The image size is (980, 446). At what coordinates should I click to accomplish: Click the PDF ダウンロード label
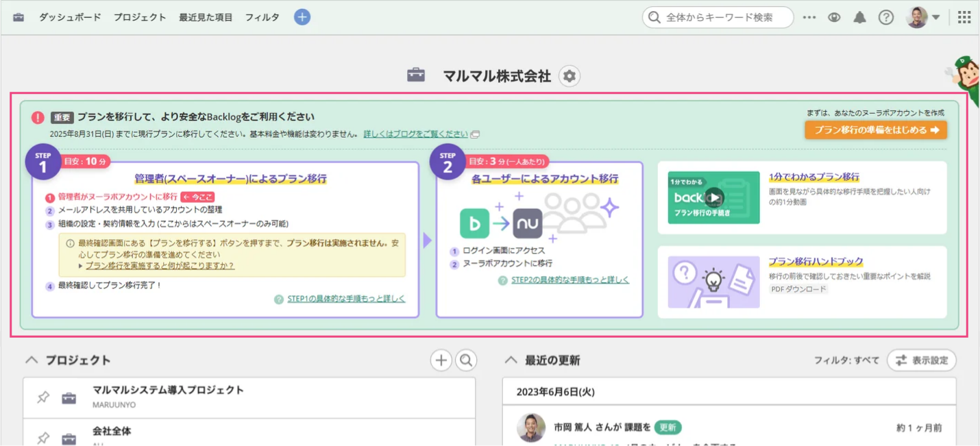click(x=799, y=289)
